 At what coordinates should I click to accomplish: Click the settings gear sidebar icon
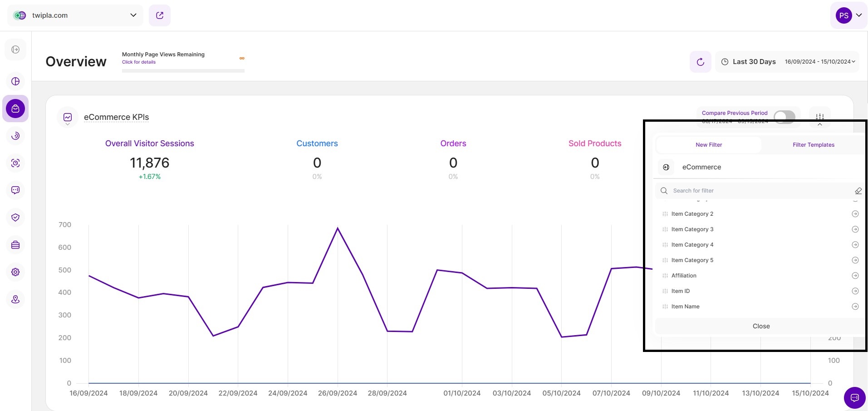coord(15,272)
